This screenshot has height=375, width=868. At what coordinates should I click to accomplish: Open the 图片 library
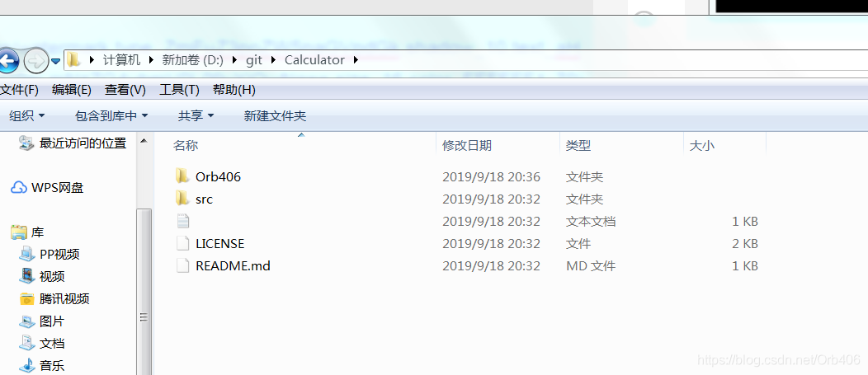point(52,321)
